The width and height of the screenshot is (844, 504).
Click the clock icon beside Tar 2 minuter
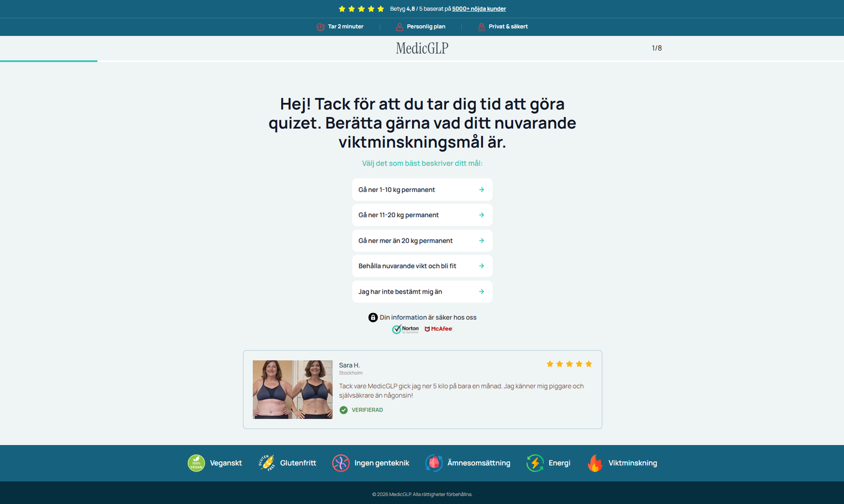click(x=320, y=27)
